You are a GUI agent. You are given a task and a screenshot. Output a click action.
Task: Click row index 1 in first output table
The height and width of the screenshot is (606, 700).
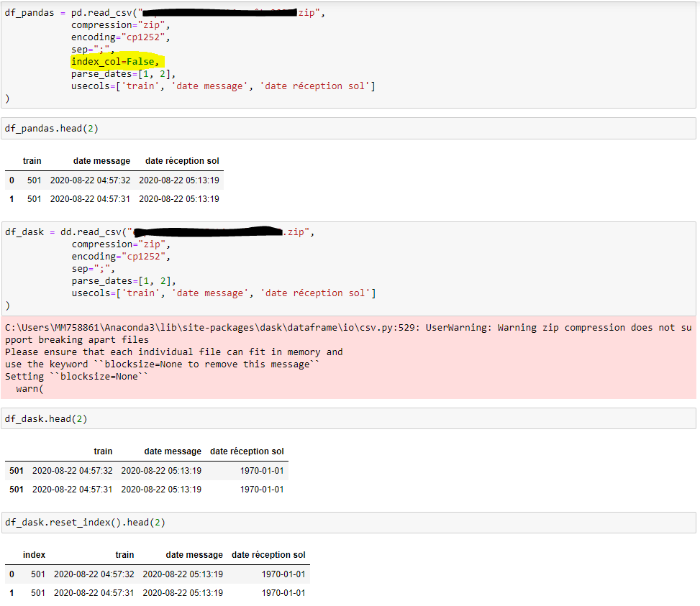[x=12, y=198]
